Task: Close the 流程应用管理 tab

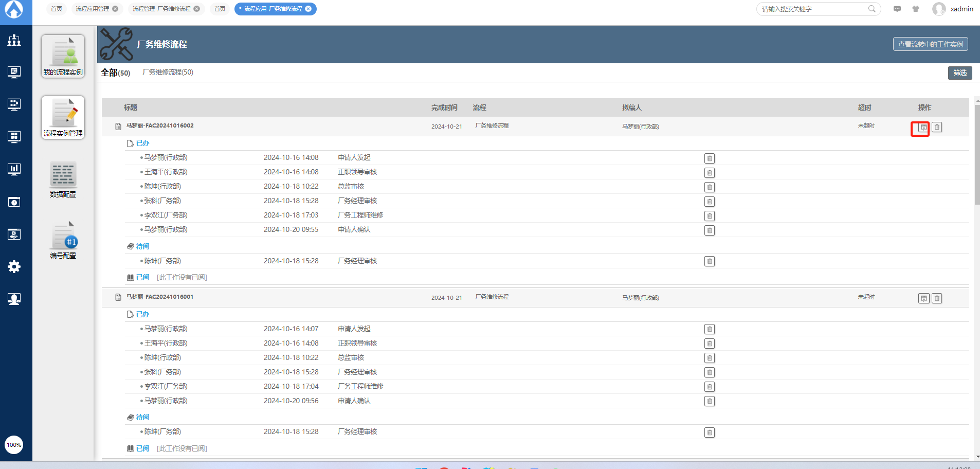Action: [x=115, y=9]
